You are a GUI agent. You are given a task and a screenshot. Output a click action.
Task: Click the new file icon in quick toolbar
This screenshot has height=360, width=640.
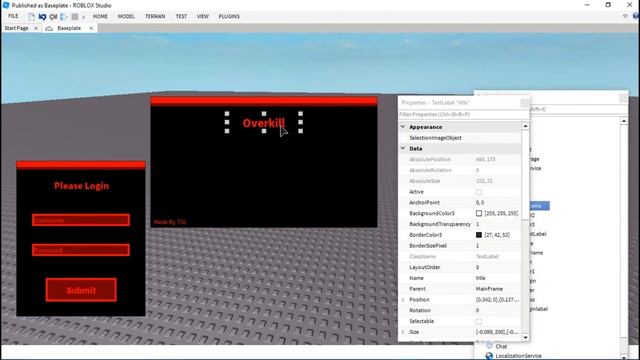31,17
